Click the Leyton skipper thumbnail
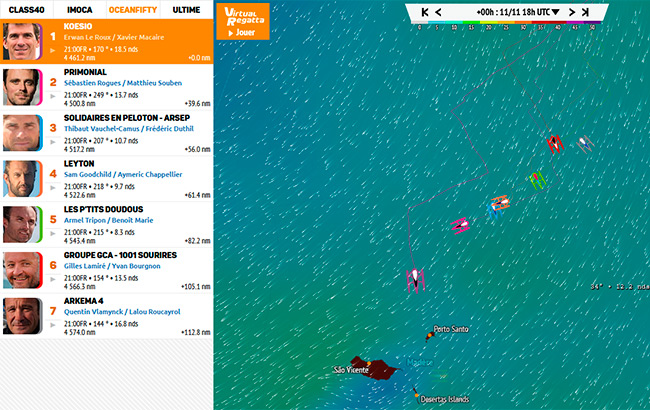Screen dimensions: 650x410 pos(22,179)
